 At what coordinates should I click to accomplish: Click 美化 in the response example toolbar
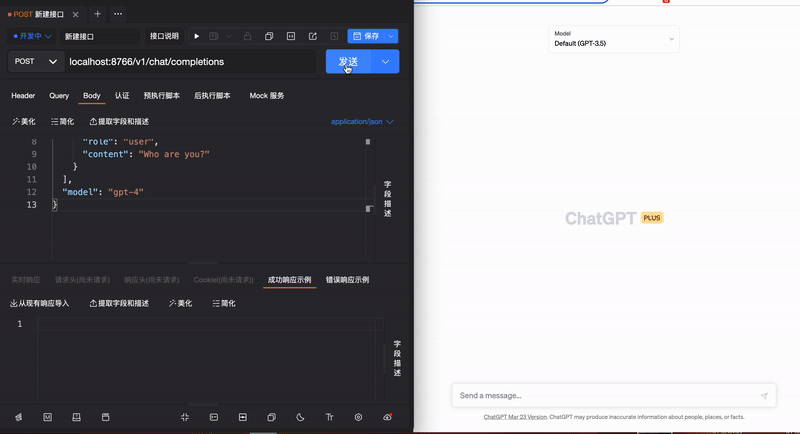tap(181, 303)
